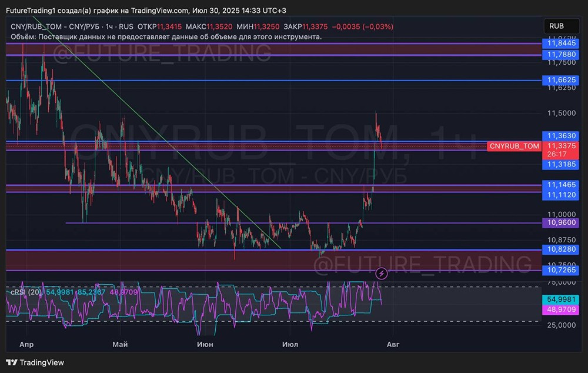
Task: Click the Авг label on time axis
Action: click(393, 344)
